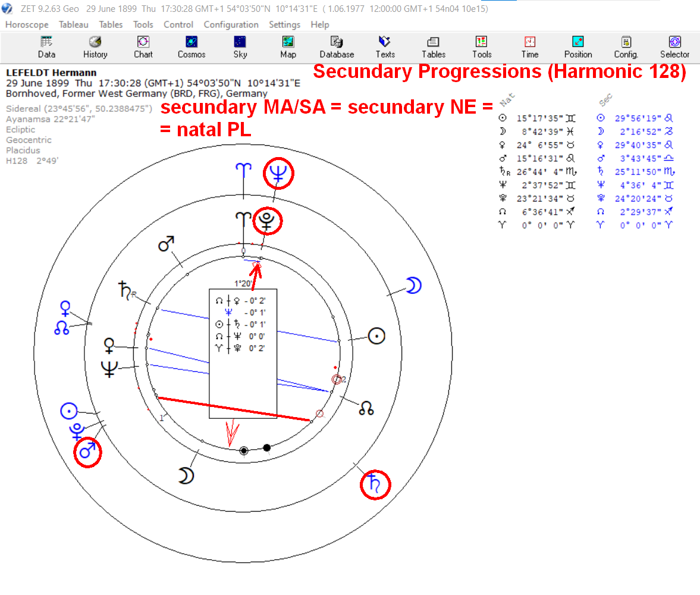Open the Data toolbar icon
Image resolution: width=700 pixels, height=595 pixels.
46,47
